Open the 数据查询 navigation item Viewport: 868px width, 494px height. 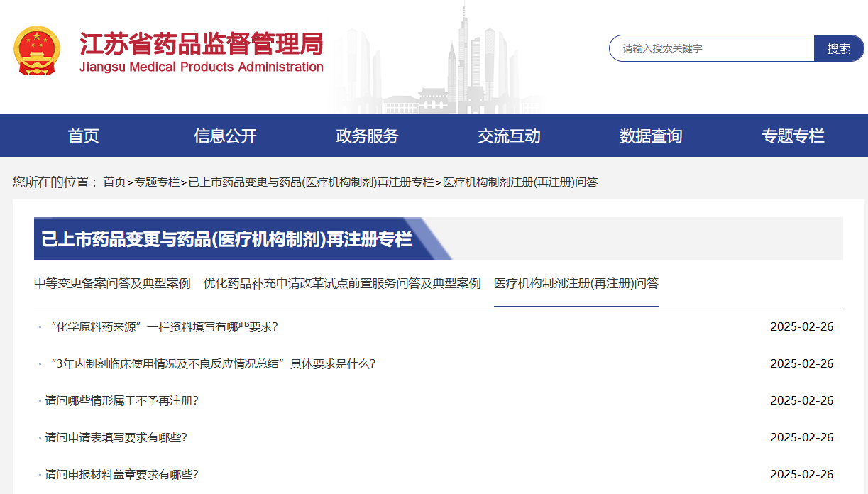(651, 136)
